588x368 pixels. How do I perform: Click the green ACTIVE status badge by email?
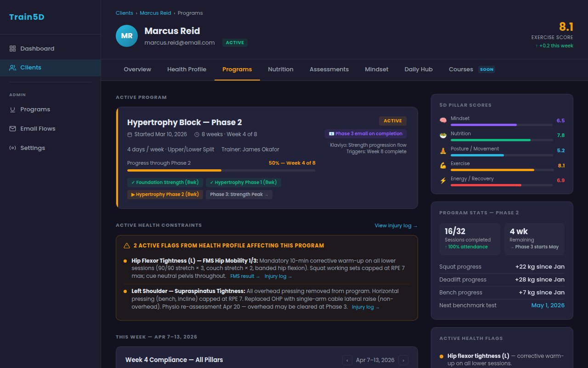[235, 43]
